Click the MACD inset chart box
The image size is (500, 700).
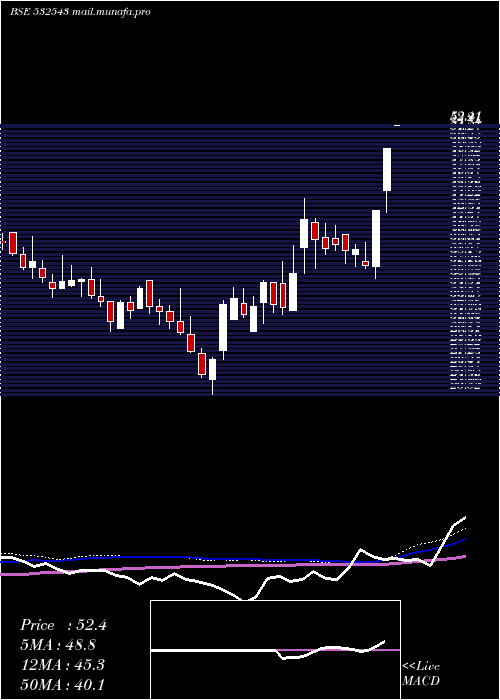[x=275, y=650]
